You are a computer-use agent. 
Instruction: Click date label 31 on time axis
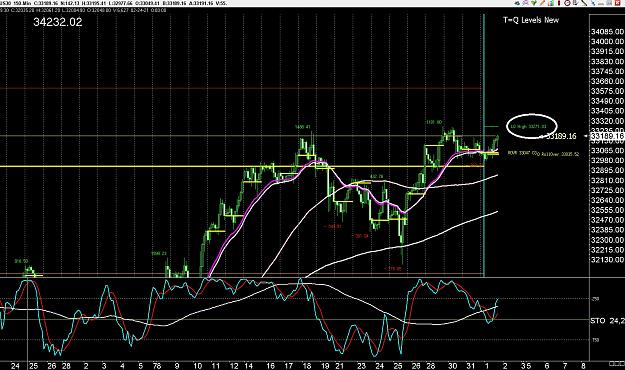coord(471,365)
